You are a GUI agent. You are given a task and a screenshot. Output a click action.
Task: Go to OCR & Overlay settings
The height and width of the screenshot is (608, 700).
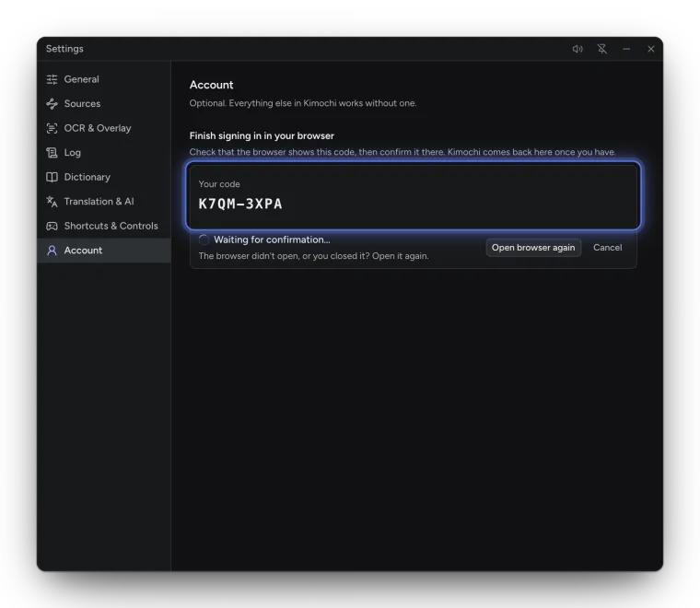point(104,128)
